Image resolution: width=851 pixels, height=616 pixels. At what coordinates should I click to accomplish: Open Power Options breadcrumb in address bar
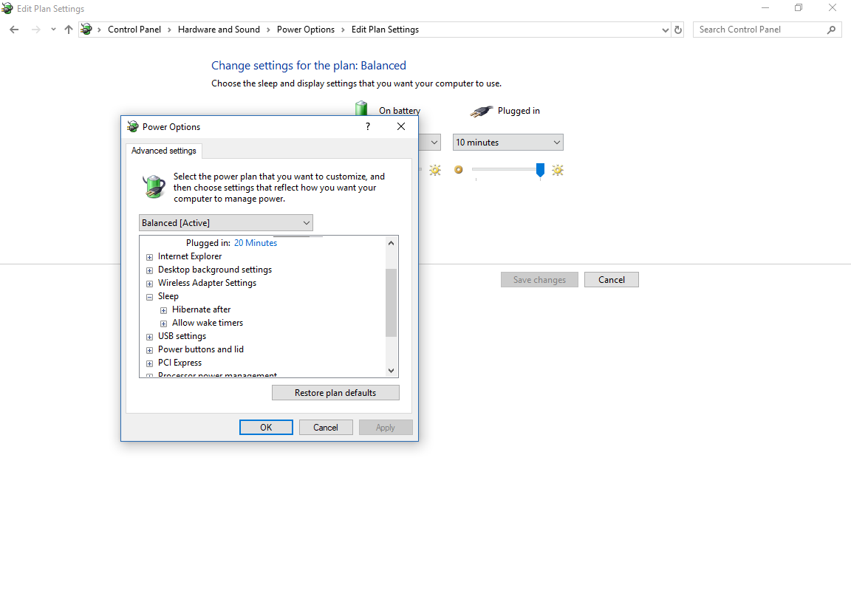click(306, 30)
